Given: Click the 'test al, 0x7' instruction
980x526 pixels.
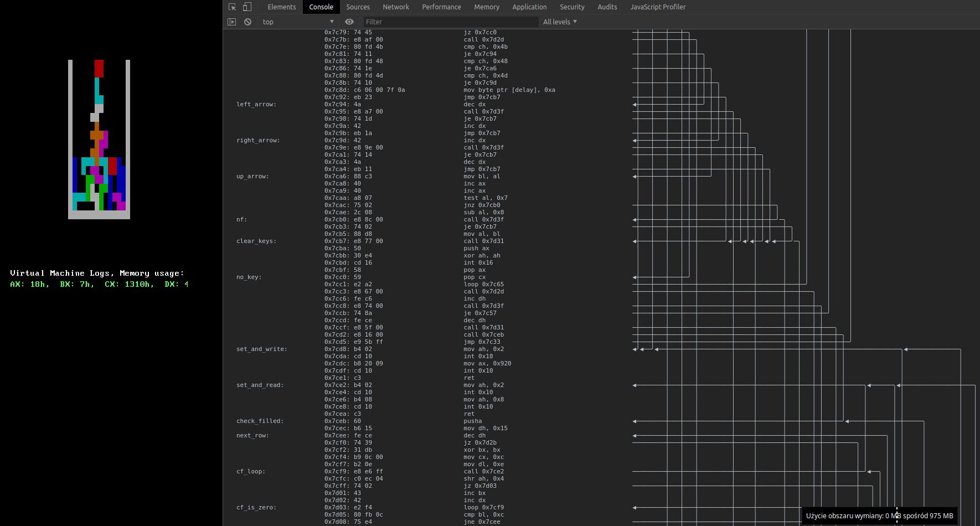Looking at the screenshot, I should coord(486,198).
